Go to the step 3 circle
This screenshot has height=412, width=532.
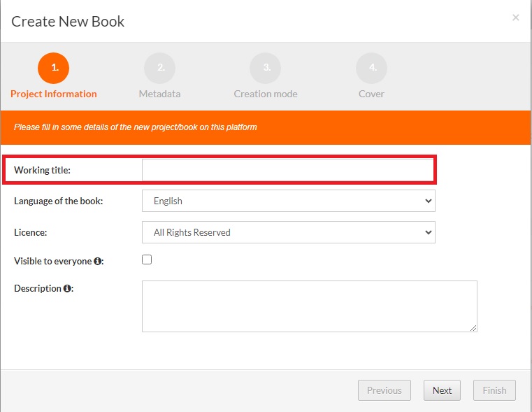click(266, 68)
